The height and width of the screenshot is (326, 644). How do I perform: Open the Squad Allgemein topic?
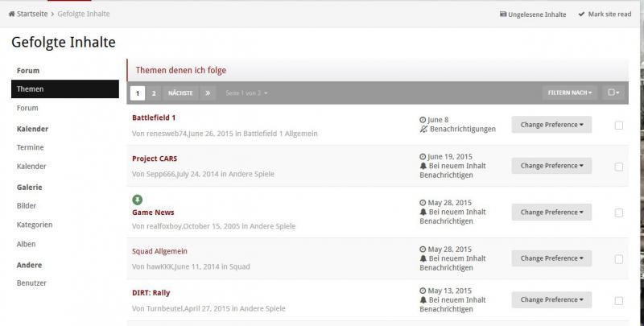pyautogui.click(x=158, y=251)
